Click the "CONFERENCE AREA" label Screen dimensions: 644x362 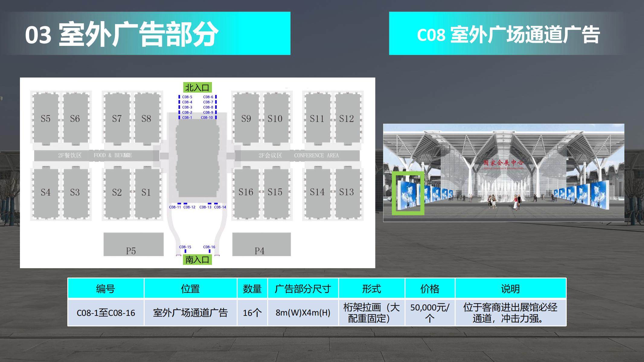coord(316,155)
